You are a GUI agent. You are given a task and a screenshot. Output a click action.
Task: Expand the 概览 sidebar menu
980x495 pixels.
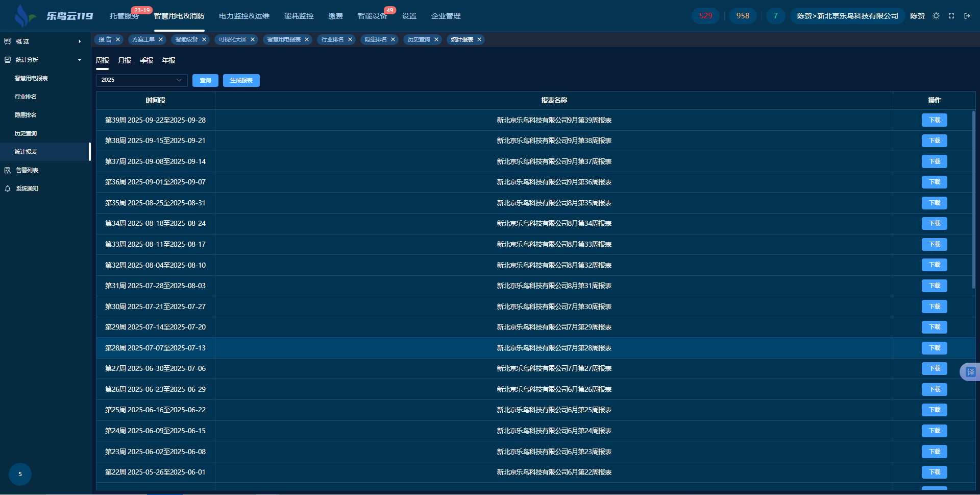(x=79, y=41)
